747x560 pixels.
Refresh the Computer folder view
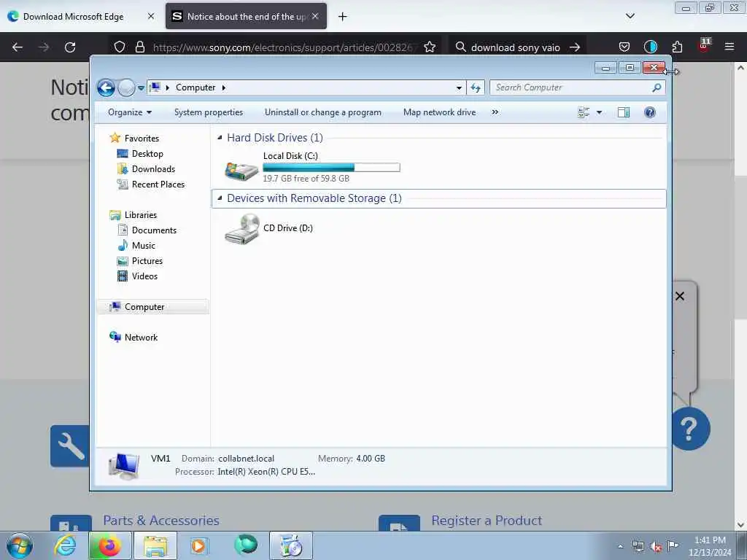pyautogui.click(x=476, y=87)
